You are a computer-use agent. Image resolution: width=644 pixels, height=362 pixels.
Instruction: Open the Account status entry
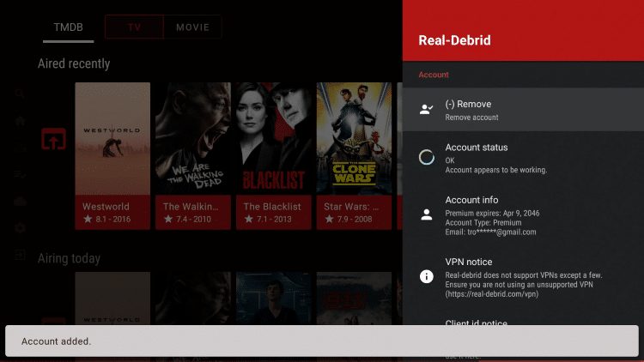523,158
